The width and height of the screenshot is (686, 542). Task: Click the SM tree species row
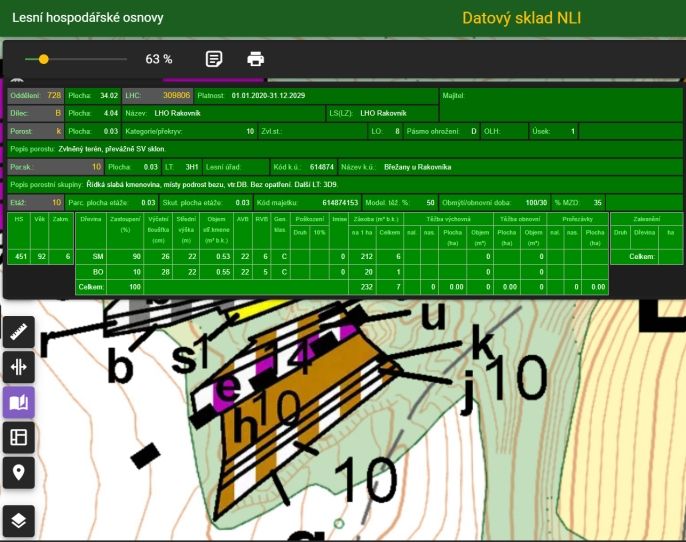pyautogui.click(x=342, y=256)
